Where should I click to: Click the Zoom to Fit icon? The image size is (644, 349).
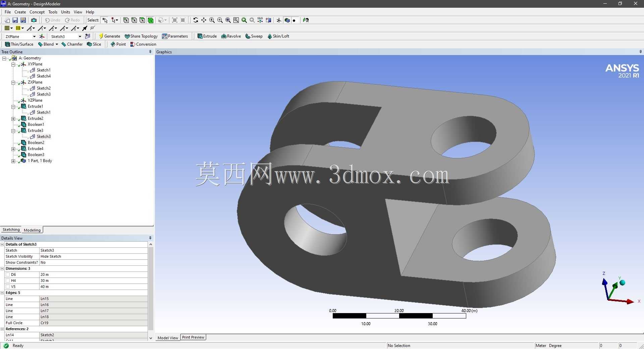[228, 20]
